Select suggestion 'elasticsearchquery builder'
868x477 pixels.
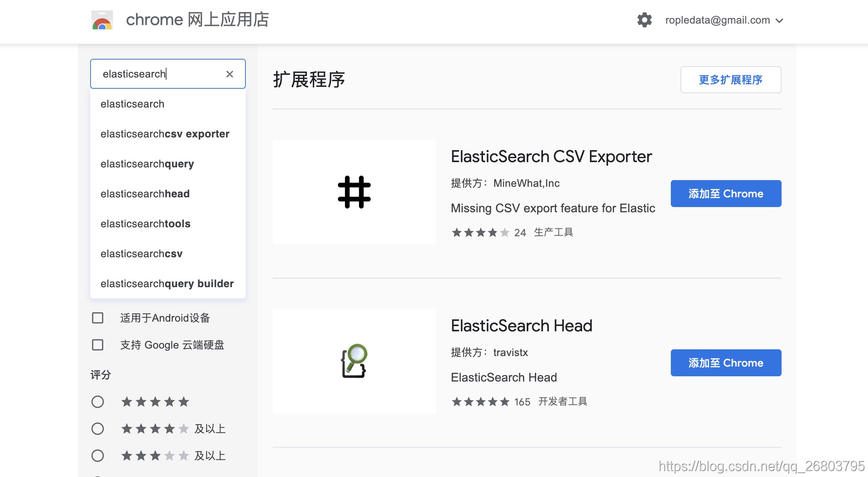[x=168, y=284]
